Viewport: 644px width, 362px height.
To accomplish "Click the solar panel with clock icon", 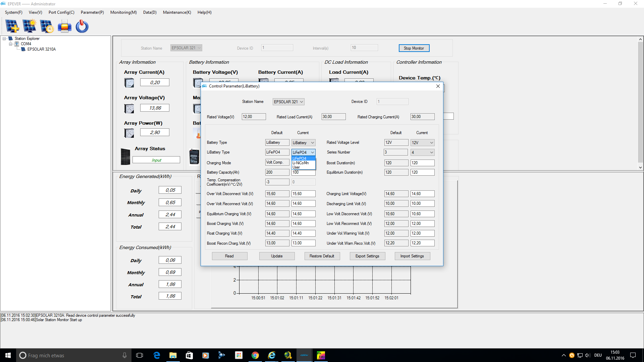I will tap(47, 26).
